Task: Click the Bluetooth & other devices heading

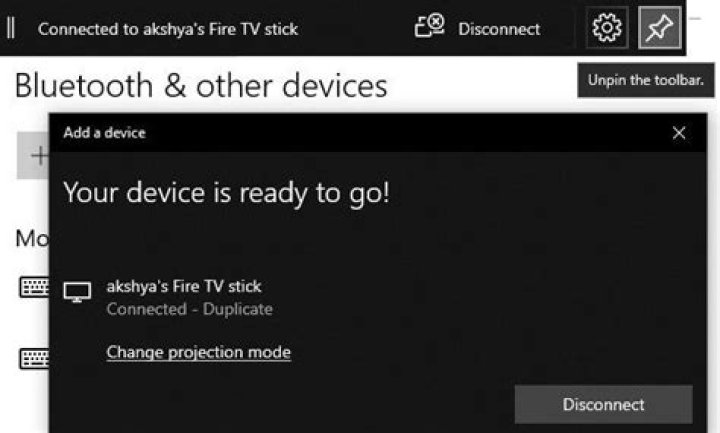Action: pos(200,85)
